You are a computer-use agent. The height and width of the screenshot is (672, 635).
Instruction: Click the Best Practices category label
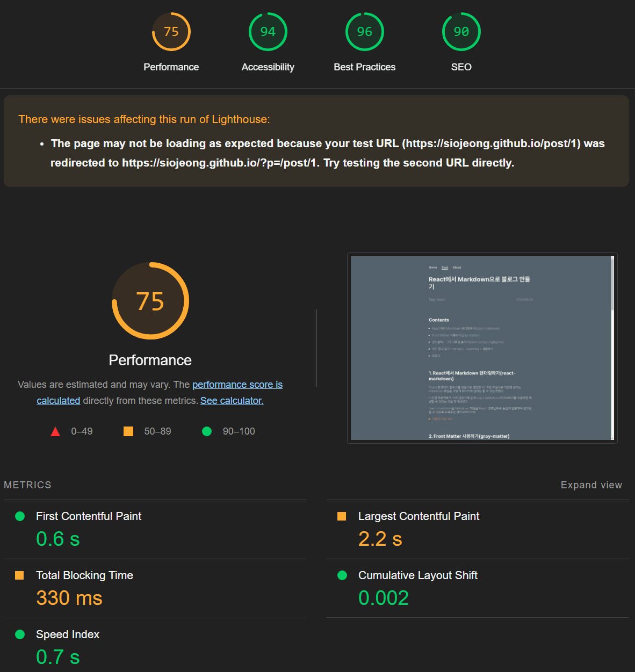coord(364,67)
